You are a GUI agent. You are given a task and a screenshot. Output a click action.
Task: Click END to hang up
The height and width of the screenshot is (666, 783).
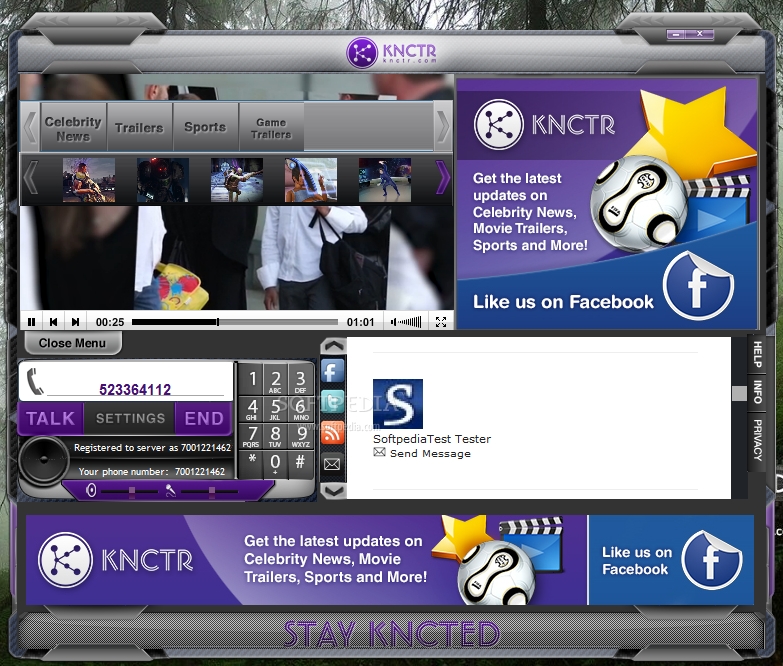(x=204, y=418)
